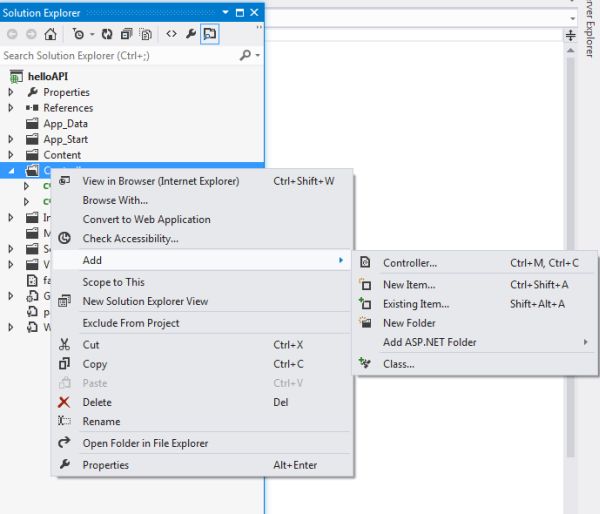The width and height of the screenshot is (600, 514).
Task: Click the search magnifier icon
Action: click(x=245, y=55)
